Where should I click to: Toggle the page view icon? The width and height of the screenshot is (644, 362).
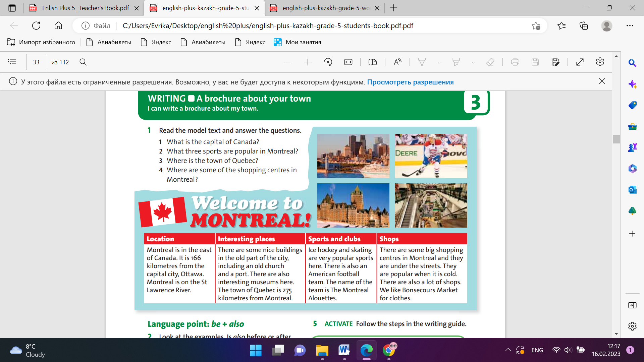tap(372, 62)
